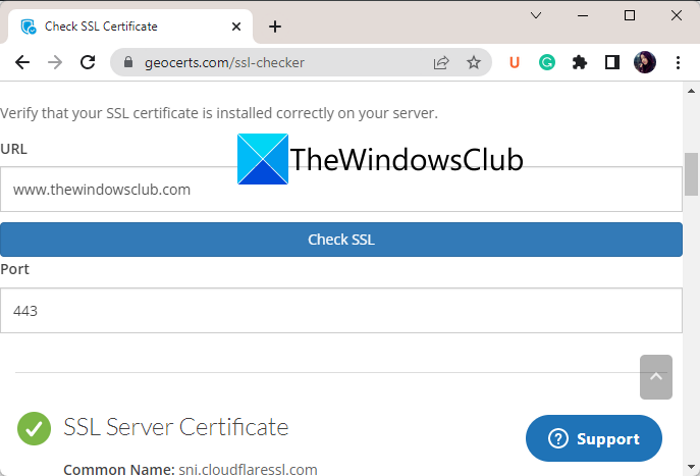Open the Grammarly extension icon
700x476 pixels.
pos(547,63)
